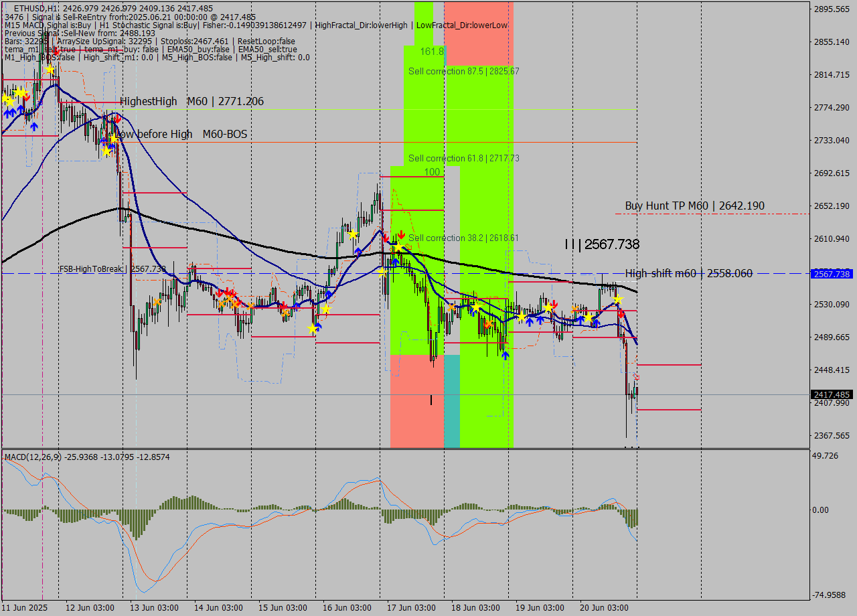The width and height of the screenshot is (857, 616).
Task: Click a blue up-arrow buy signal below 18 Jun
Action: click(504, 355)
